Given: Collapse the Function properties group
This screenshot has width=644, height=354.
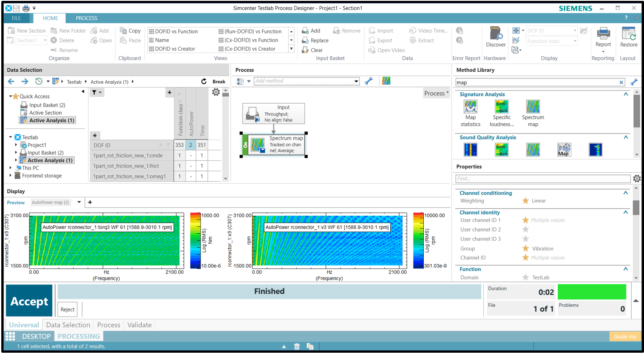Looking at the screenshot, I should [626, 269].
